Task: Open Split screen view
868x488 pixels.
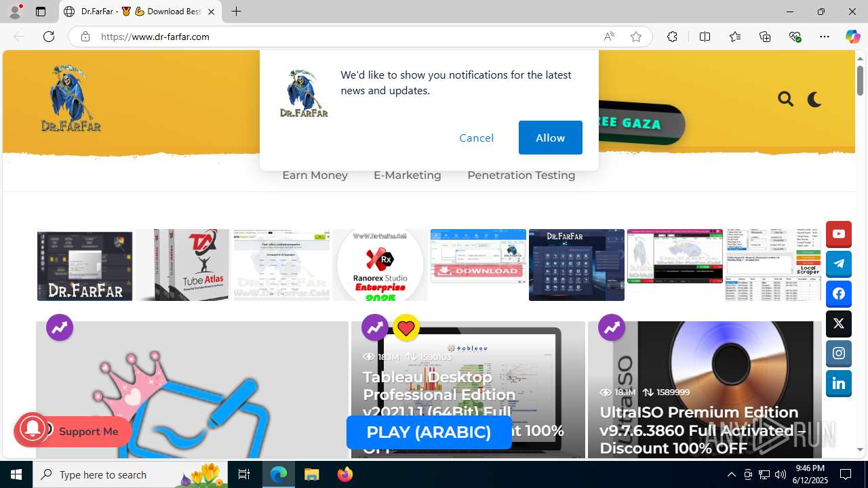Action: 705,37
